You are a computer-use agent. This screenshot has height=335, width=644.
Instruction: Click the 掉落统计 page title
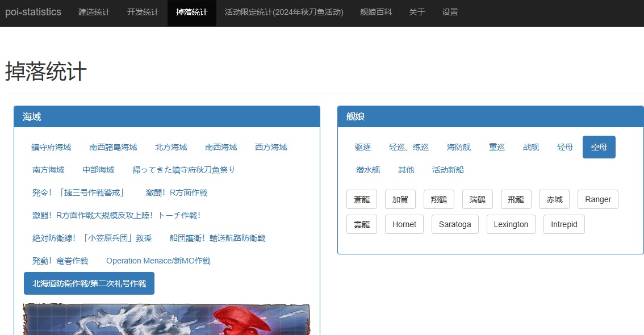tap(45, 72)
